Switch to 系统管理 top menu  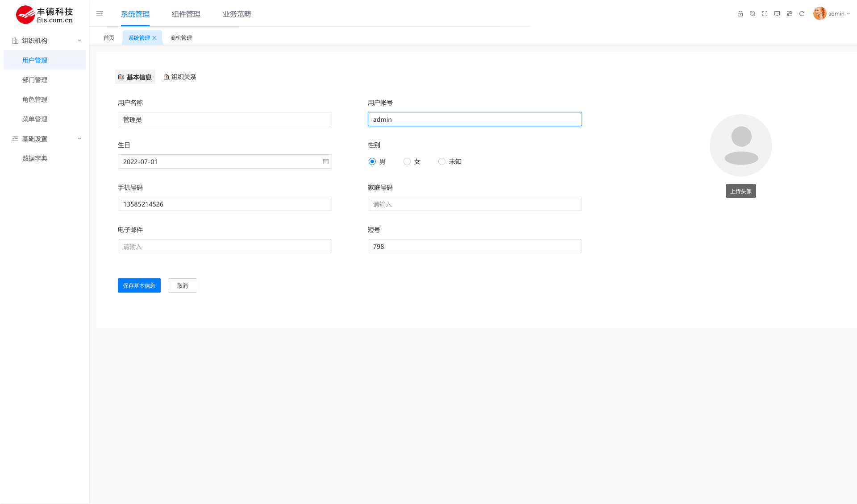tap(135, 14)
